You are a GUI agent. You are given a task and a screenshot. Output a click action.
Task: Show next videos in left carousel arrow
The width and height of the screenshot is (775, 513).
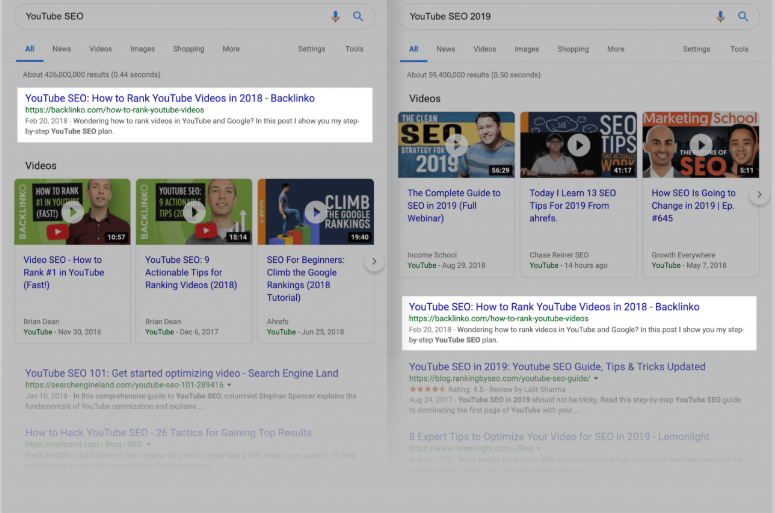(x=374, y=261)
